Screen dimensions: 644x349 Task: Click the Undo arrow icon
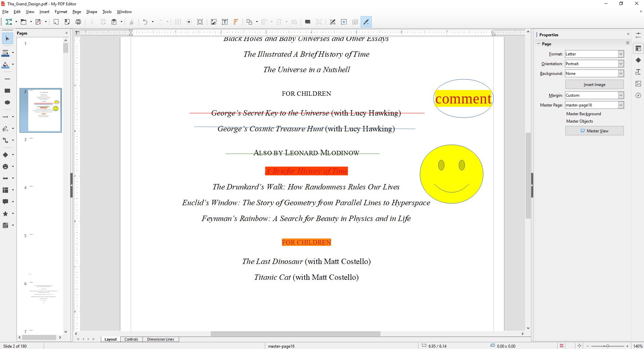point(145,22)
